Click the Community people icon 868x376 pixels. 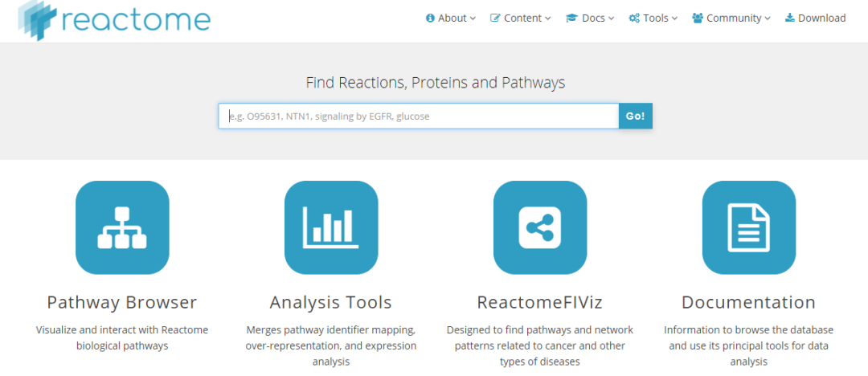[698, 18]
